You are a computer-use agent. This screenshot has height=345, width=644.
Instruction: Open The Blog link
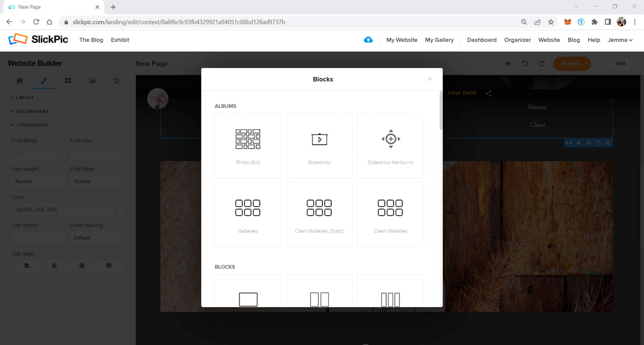click(91, 40)
